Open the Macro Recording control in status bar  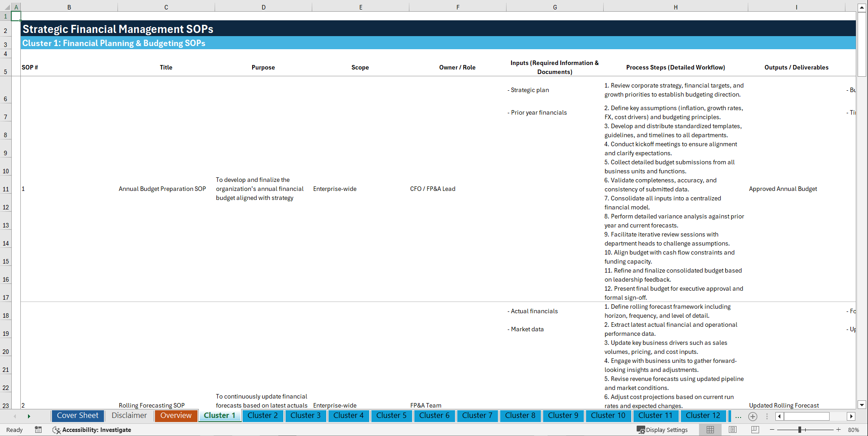pyautogui.click(x=38, y=430)
